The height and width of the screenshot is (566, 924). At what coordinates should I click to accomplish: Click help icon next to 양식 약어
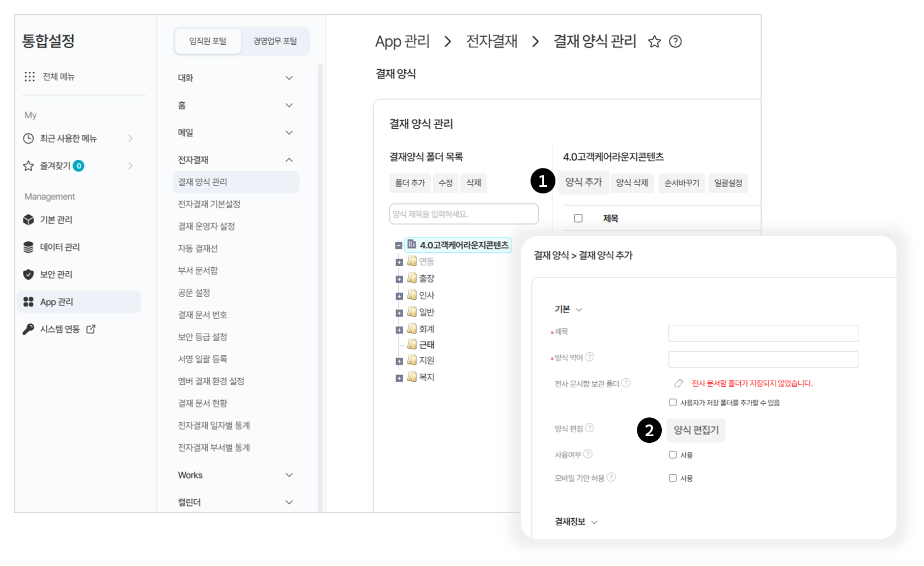pyautogui.click(x=590, y=357)
